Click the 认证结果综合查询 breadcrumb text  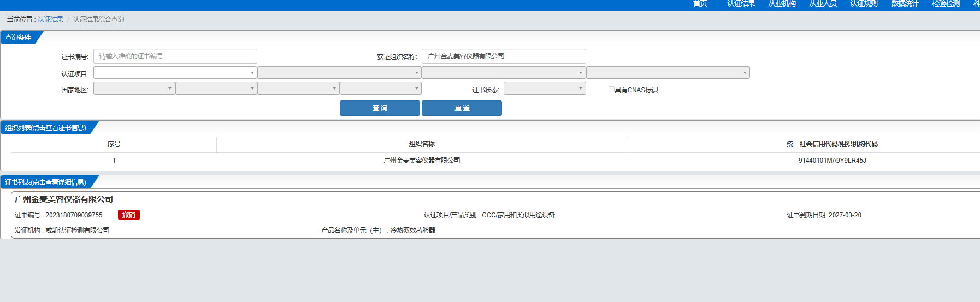click(98, 20)
